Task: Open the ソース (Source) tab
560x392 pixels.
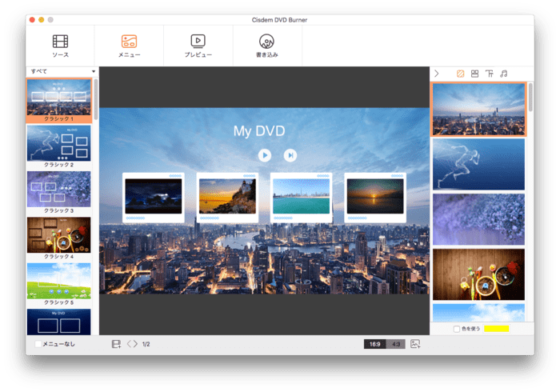Action: coord(60,46)
